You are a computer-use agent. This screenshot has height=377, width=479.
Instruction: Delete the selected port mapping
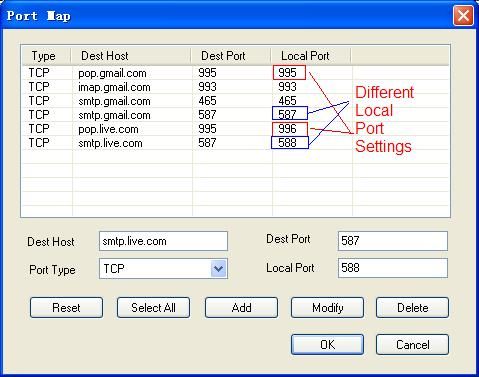[x=412, y=307]
